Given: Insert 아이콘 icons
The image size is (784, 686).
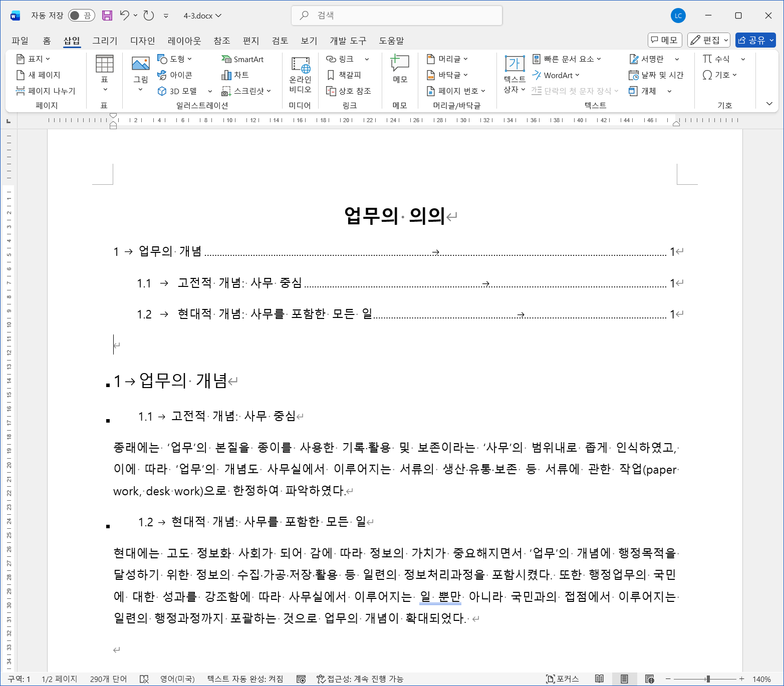Looking at the screenshot, I should 175,75.
